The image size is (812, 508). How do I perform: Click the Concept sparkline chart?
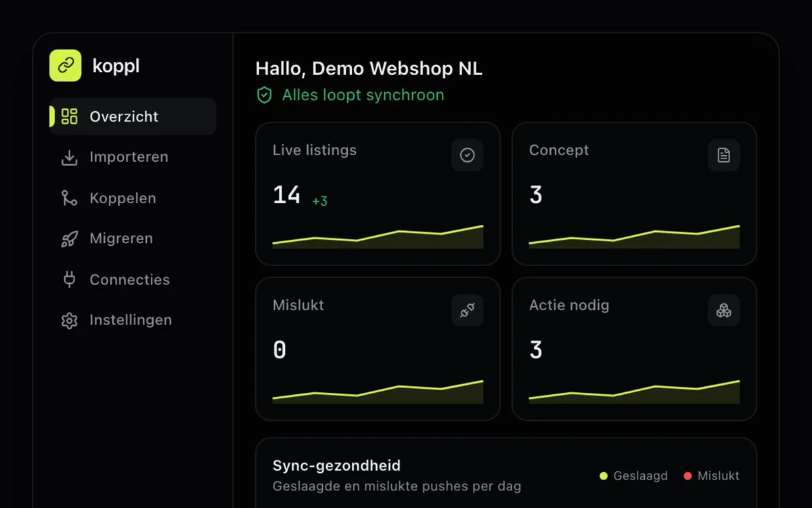[635, 237]
